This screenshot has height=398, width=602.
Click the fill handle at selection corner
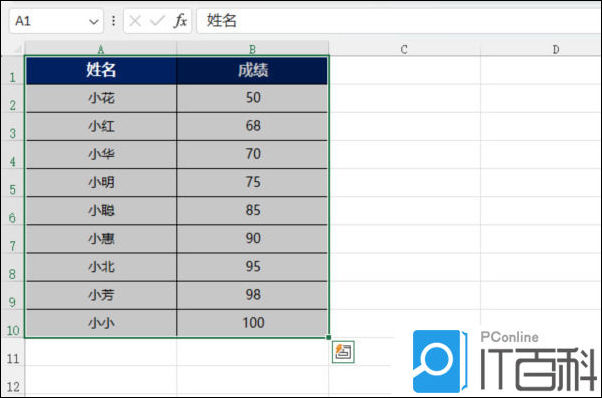click(x=329, y=337)
